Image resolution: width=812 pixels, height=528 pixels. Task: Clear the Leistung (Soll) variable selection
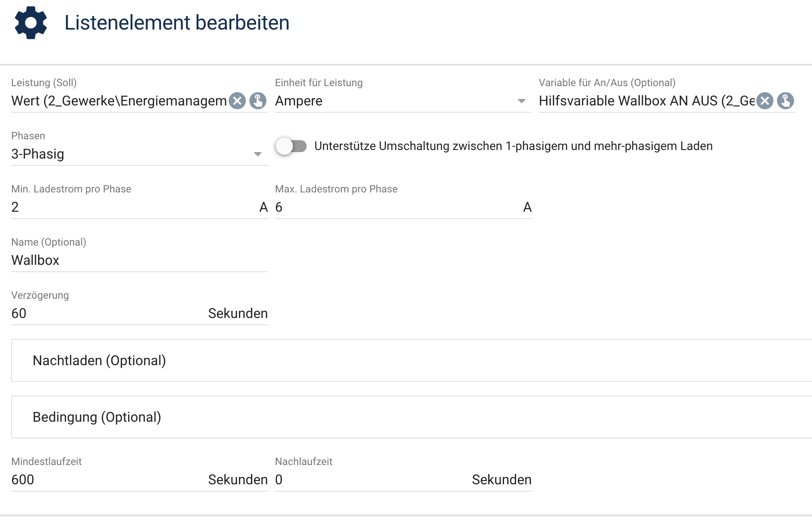click(x=237, y=101)
